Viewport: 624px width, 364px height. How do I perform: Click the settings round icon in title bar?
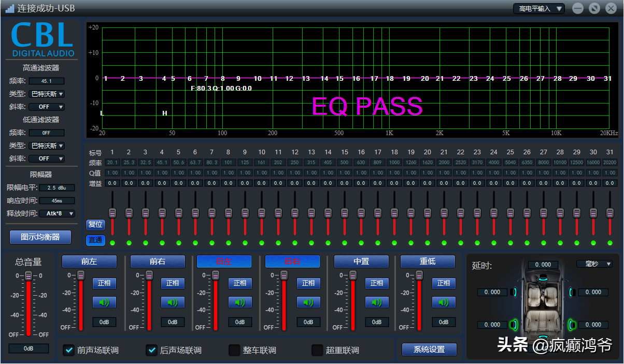[594, 8]
